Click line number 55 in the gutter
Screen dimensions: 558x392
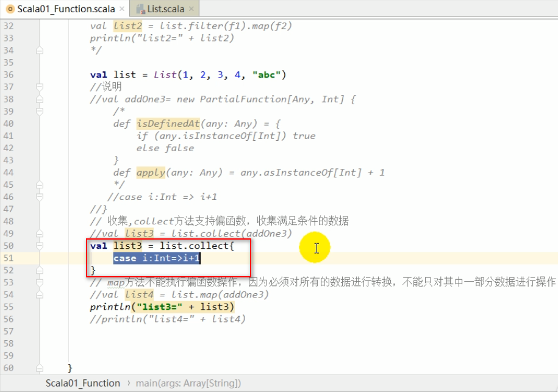tap(9, 307)
